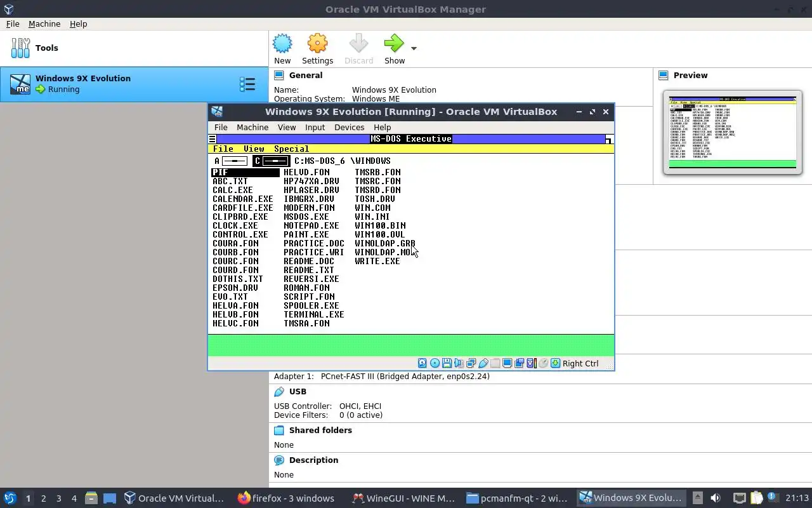The width and height of the screenshot is (812, 508).
Task: Click VM preview thumbnail
Action: click(733, 132)
